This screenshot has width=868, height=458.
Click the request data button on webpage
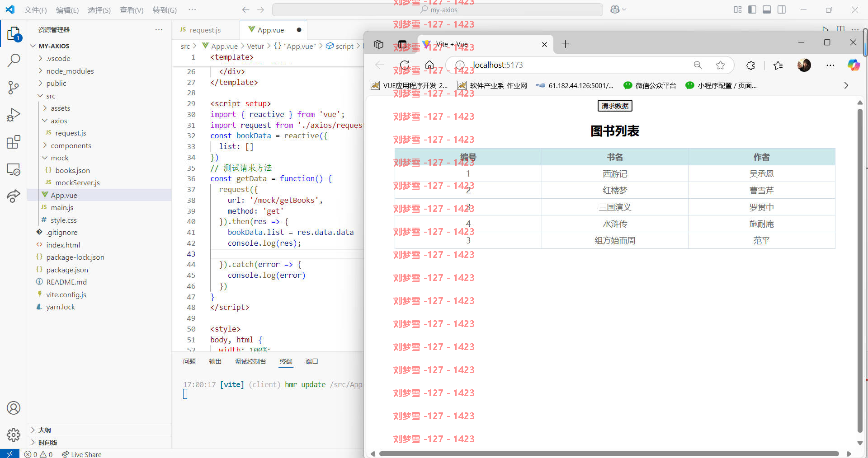[615, 106]
